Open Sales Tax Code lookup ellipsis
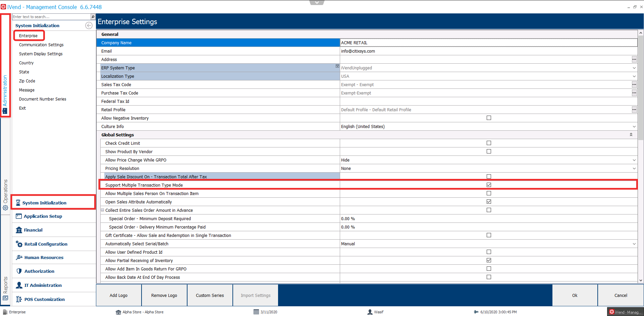The image size is (644, 316). pyautogui.click(x=634, y=84)
